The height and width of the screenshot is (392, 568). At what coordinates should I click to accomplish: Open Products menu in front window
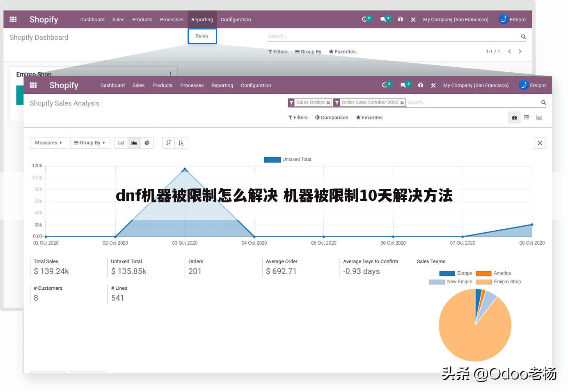[162, 85]
